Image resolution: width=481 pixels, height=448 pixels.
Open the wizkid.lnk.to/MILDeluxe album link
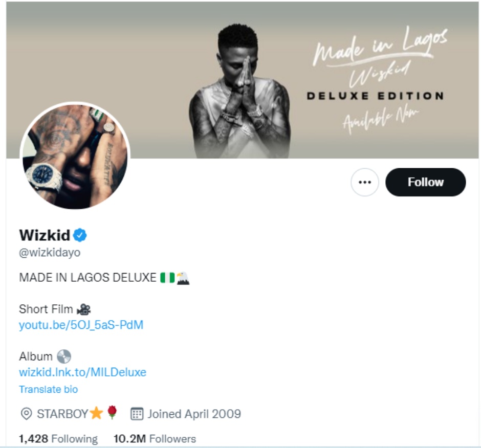(82, 372)
